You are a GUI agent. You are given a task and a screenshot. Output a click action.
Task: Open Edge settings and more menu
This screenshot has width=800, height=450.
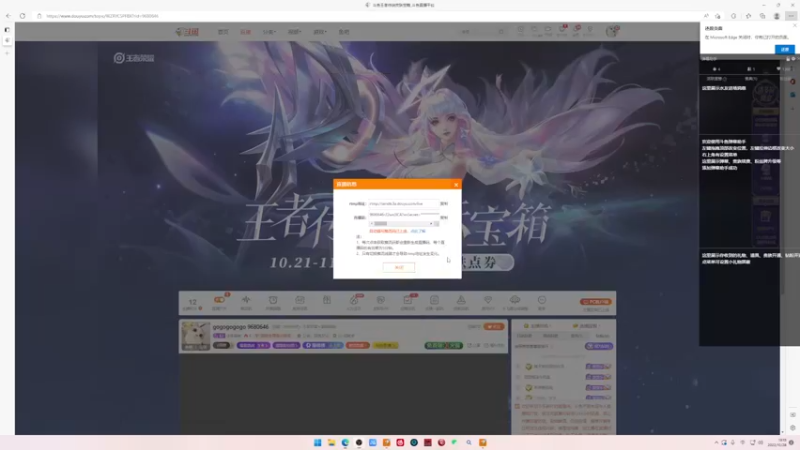(x=791, y=16)
